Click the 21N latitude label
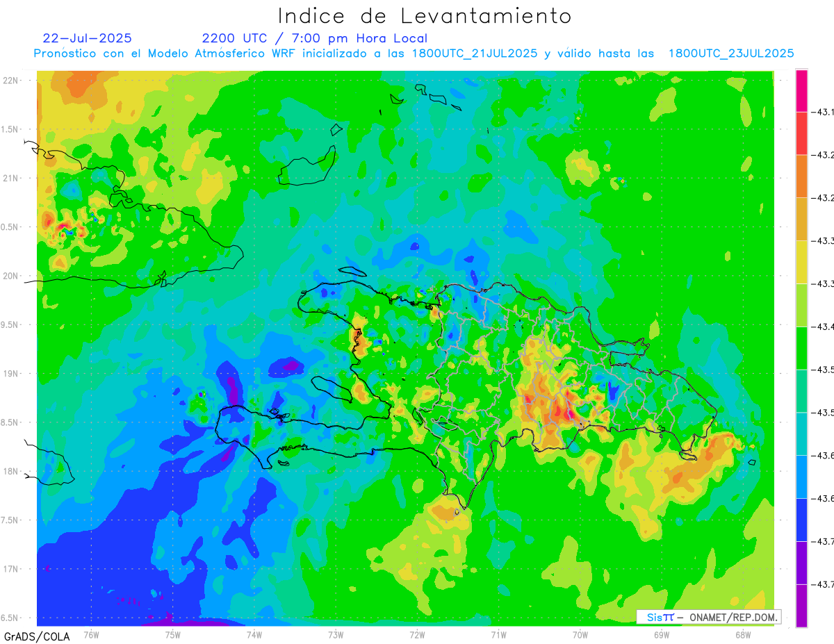The width and height of the screenshot is (834, 644). (10, 178)
